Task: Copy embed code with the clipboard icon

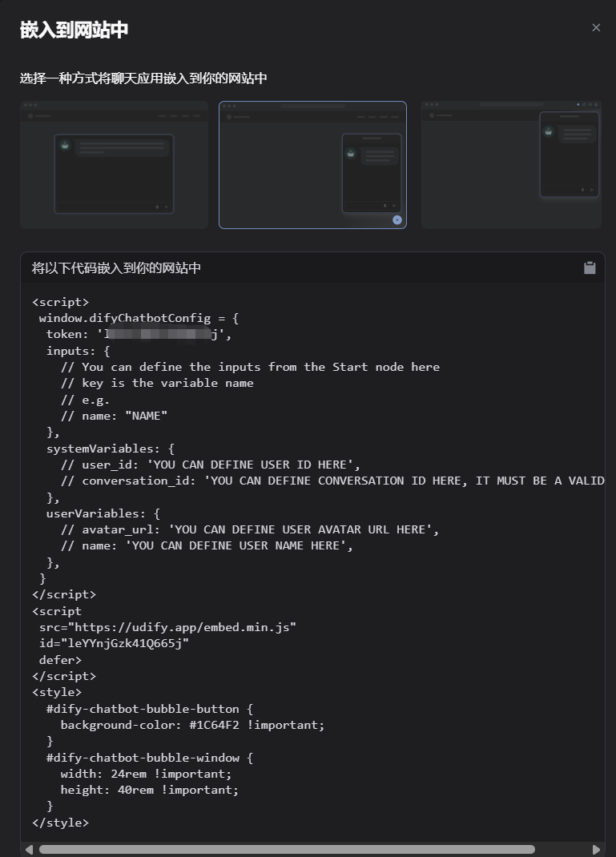Action: (590, 268)
